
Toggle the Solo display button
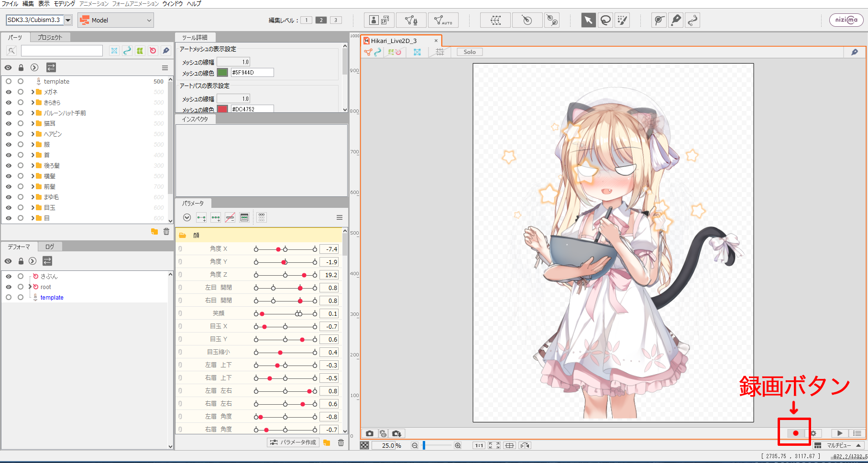[470, 52]
